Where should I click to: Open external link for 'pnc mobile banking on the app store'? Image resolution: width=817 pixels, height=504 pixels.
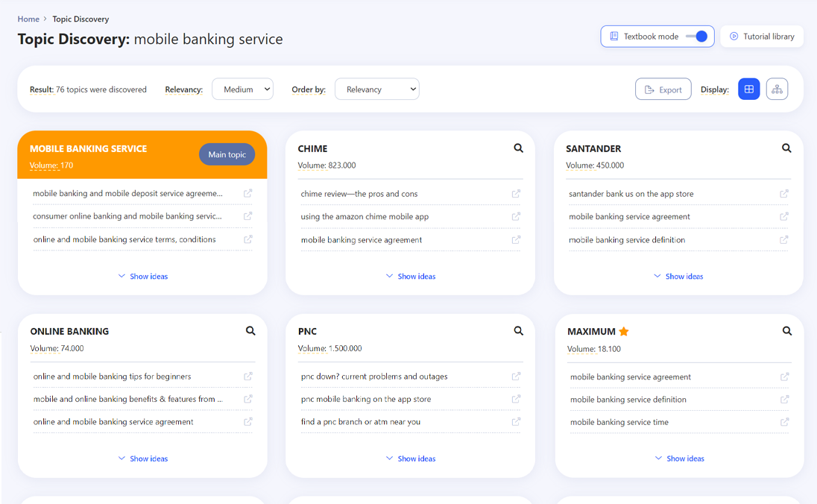click(x=516, y=399)
